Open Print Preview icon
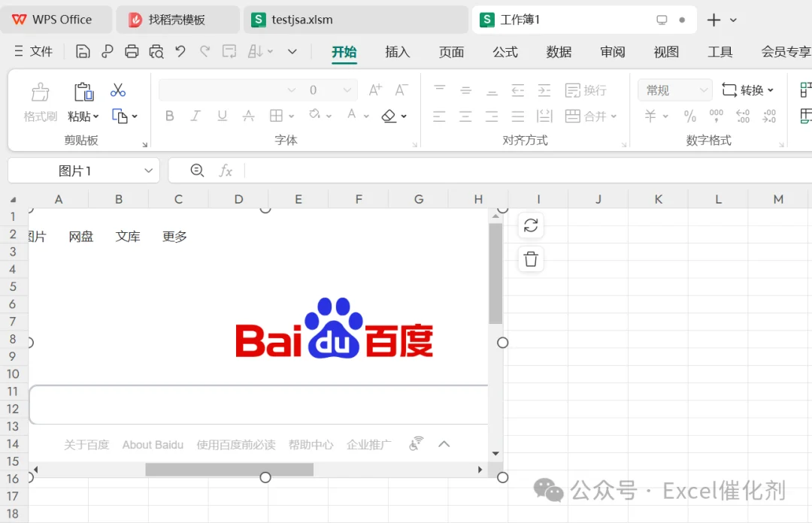 [x=156, y=51]
